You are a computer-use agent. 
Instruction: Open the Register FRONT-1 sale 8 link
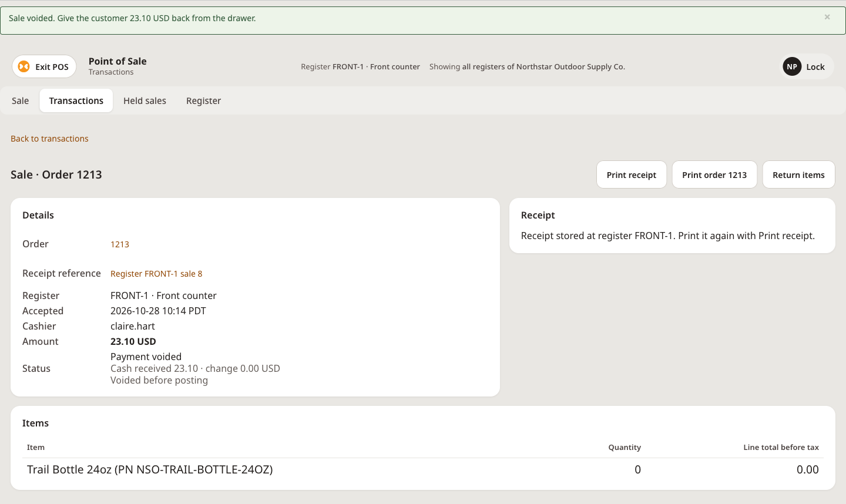point(156,274)
